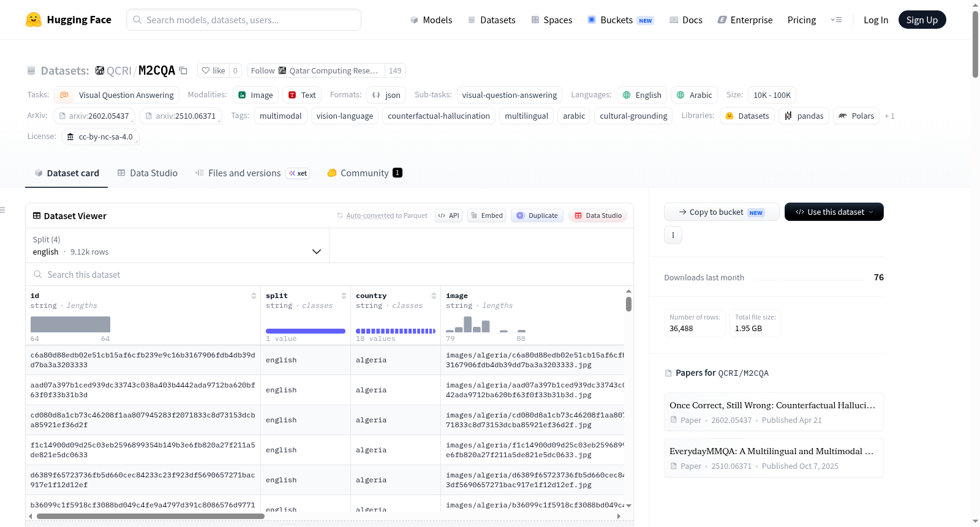
Task: Copy dataset name with the copy icon
Action: click(183, 70)
